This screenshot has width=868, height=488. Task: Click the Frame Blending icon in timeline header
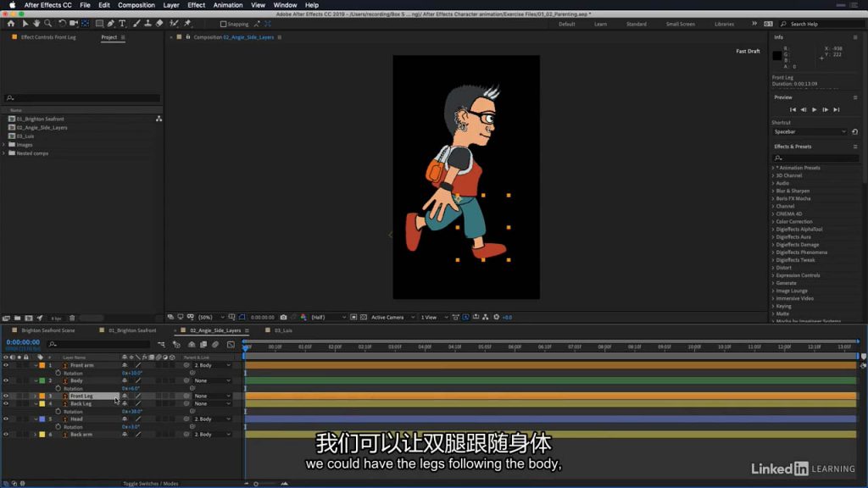coord(203,345)
